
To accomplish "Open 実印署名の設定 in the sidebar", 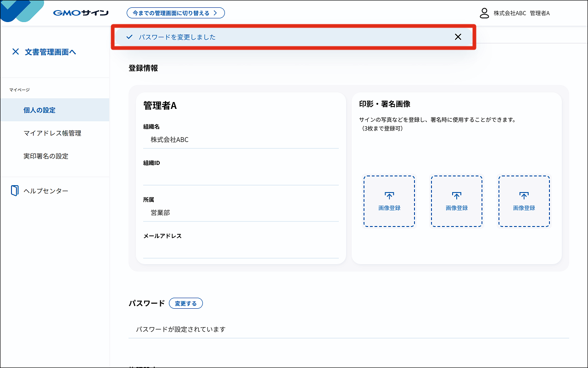I will 46,156.
